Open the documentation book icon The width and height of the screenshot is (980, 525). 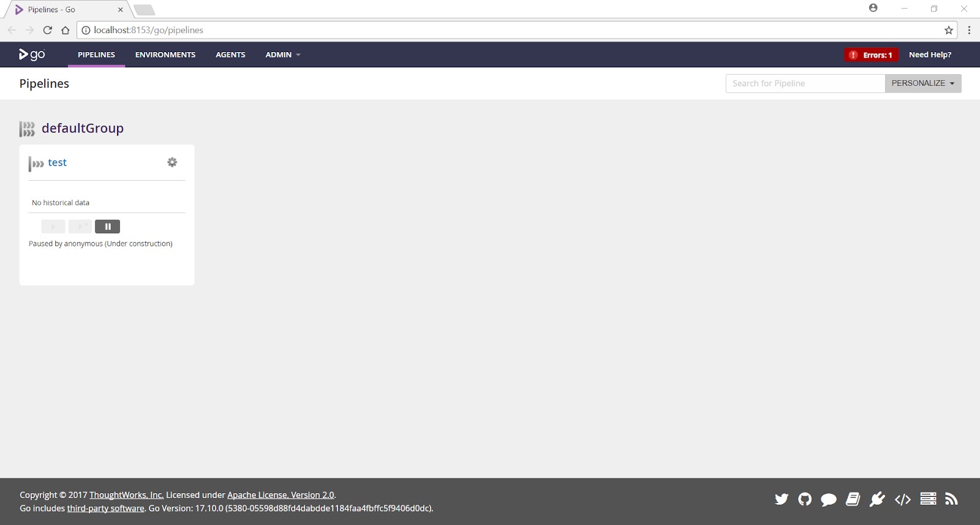[853, 499]
